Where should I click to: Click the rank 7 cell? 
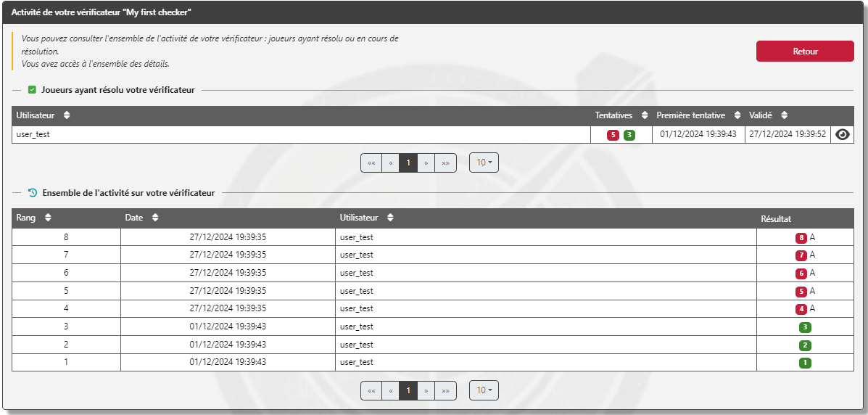67,255
